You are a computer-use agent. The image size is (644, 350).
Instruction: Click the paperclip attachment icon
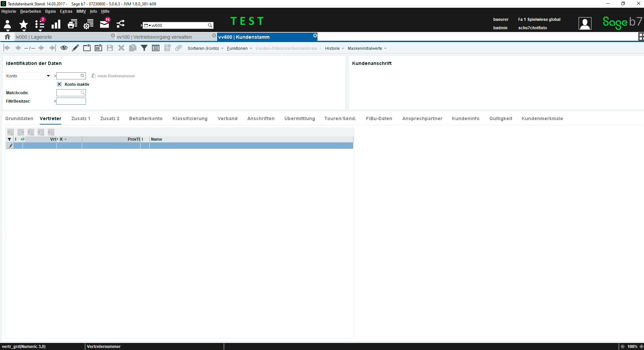coord(179,48)
